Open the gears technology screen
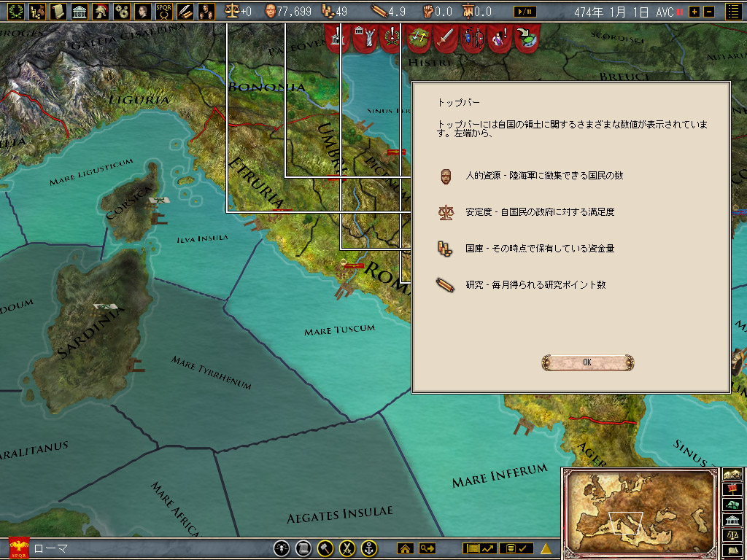 click(122, 12)
